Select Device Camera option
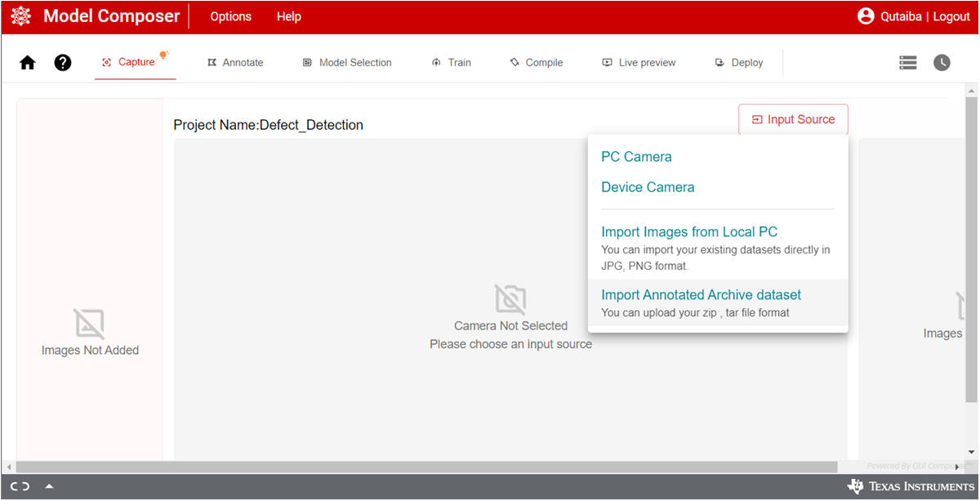Image resolution: width=980 pixels, height=501 pixels. coord(648,187)
